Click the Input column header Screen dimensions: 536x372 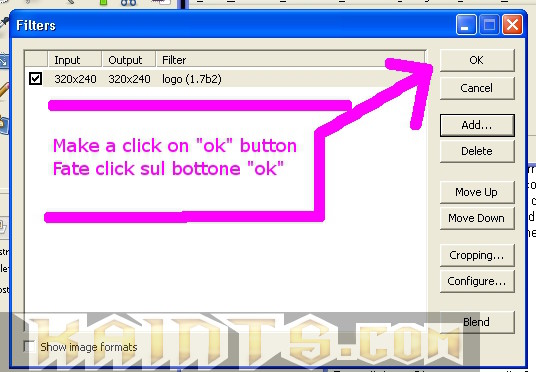coord(75,59)
